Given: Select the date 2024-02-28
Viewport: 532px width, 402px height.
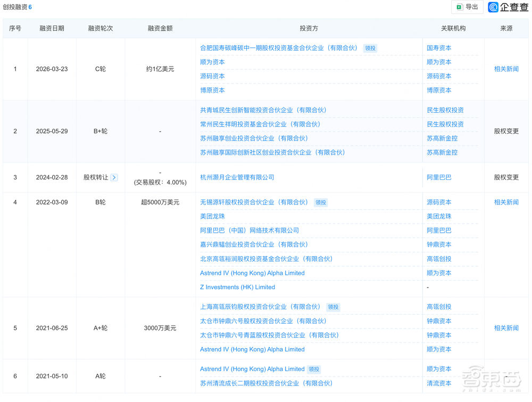Looking at the screenshot, I should tap(52, 177).
